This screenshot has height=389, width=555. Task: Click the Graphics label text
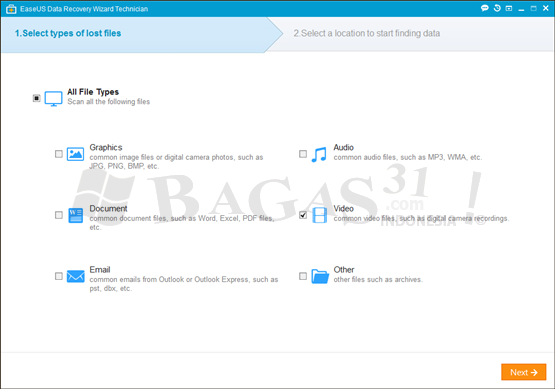click(x=106, y=147)
